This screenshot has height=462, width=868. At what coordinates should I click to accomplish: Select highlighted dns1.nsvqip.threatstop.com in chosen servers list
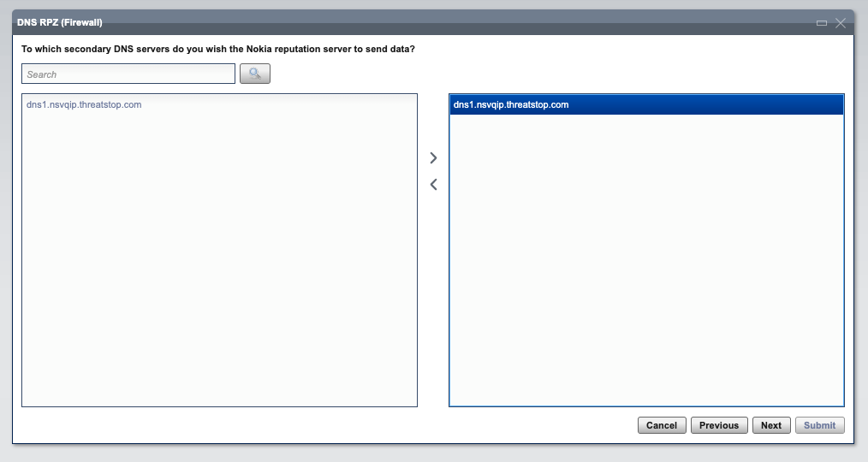point(646,104)
